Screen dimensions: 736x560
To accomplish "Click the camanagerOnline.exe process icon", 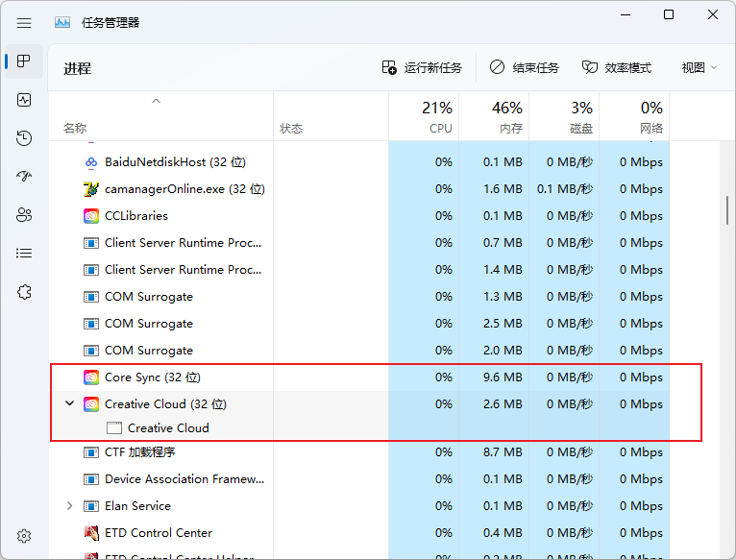I will pos(91,189).
